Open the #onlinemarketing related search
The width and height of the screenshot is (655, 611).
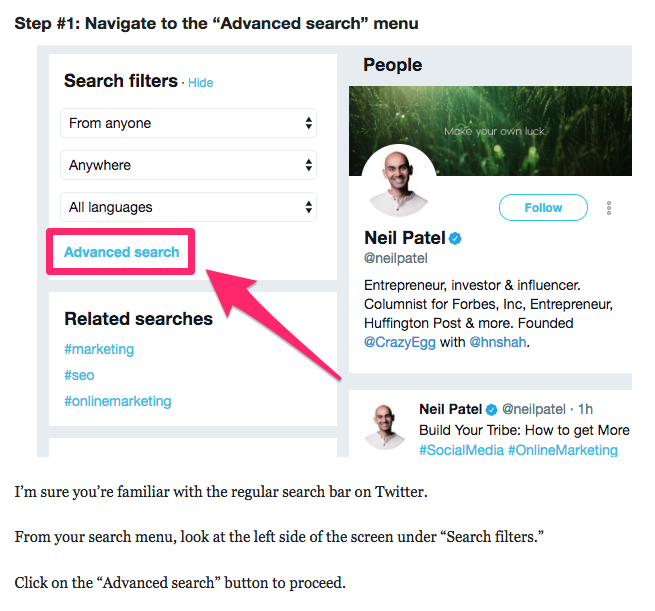tap(117, 401)
